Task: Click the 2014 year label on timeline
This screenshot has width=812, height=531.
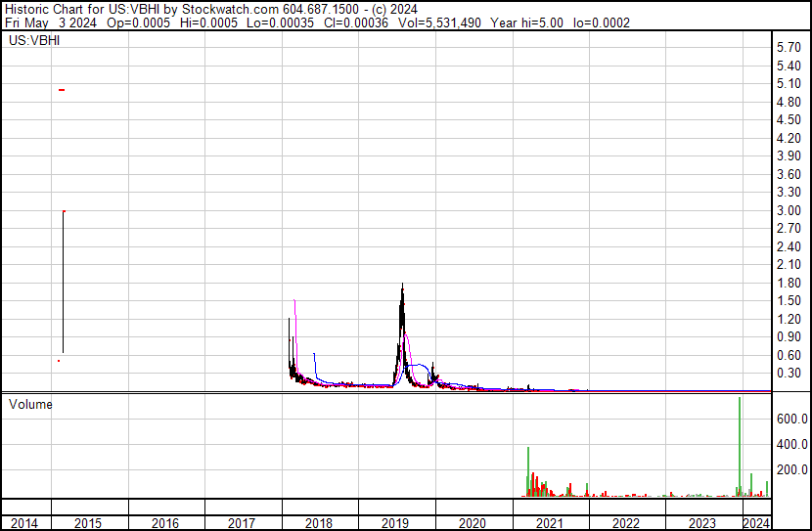Action: tap(24, 523)
